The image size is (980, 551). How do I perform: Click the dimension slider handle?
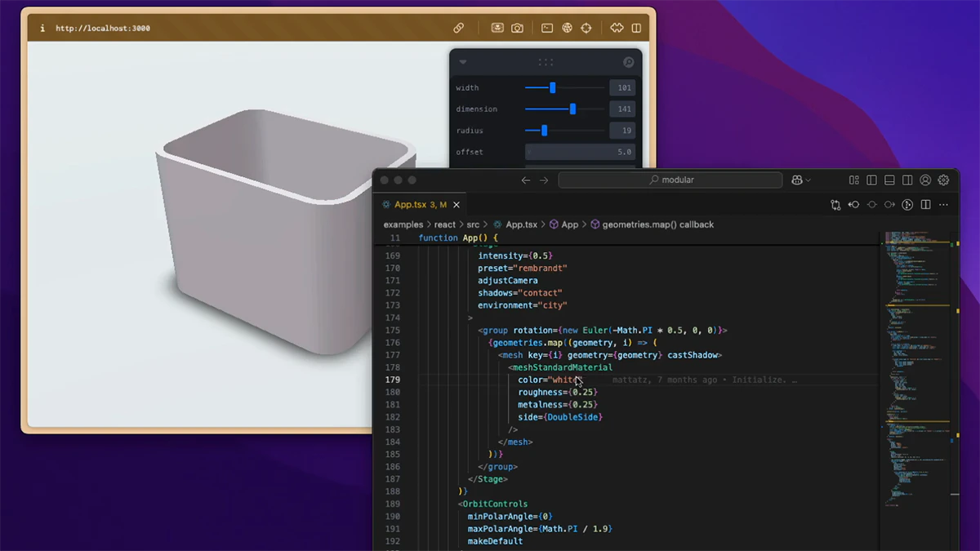pyautogui.click(x=572, y=109)
